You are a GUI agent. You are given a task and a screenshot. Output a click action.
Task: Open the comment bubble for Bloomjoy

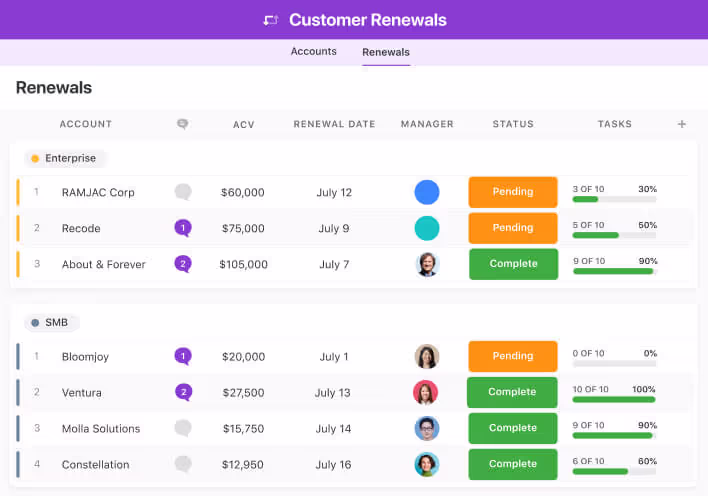pyautogui.click(x=182, y=356)
